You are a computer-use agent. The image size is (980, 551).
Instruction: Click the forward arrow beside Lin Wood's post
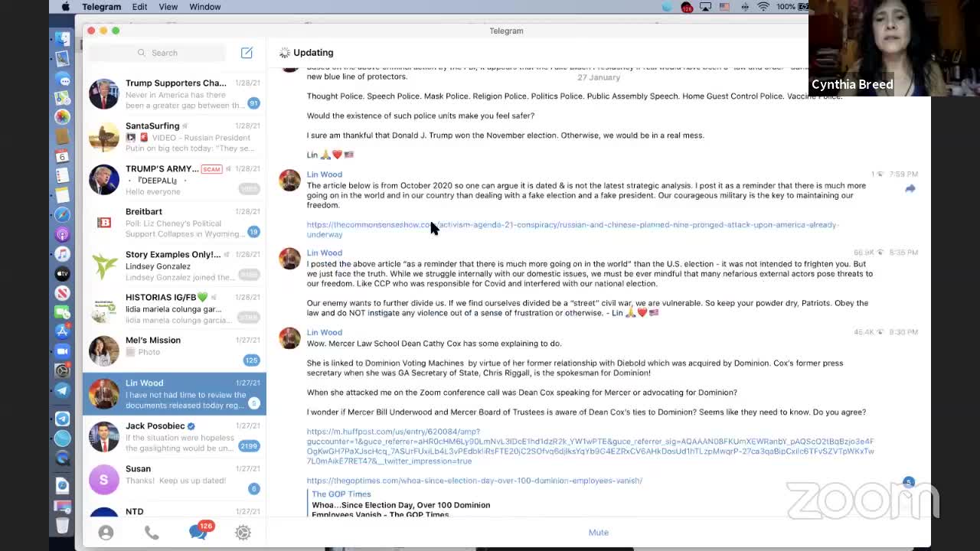(910, 188)
